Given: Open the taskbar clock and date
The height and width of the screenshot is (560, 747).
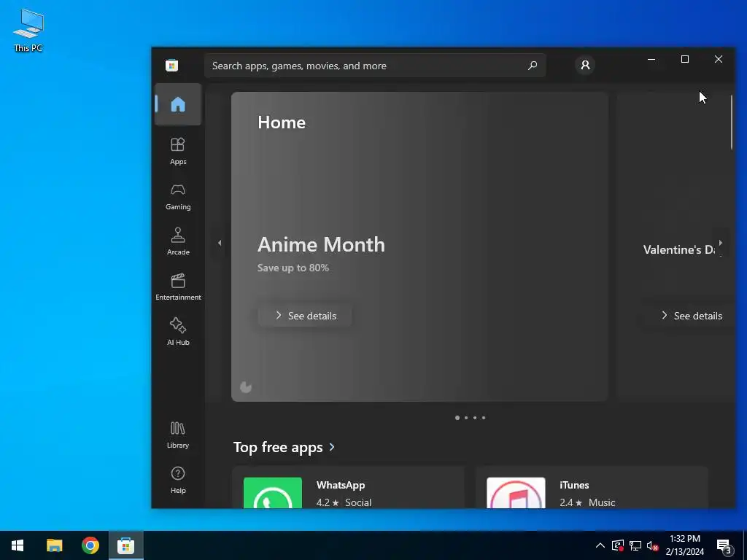Looking at the screenshot, I should click(684, 545).
